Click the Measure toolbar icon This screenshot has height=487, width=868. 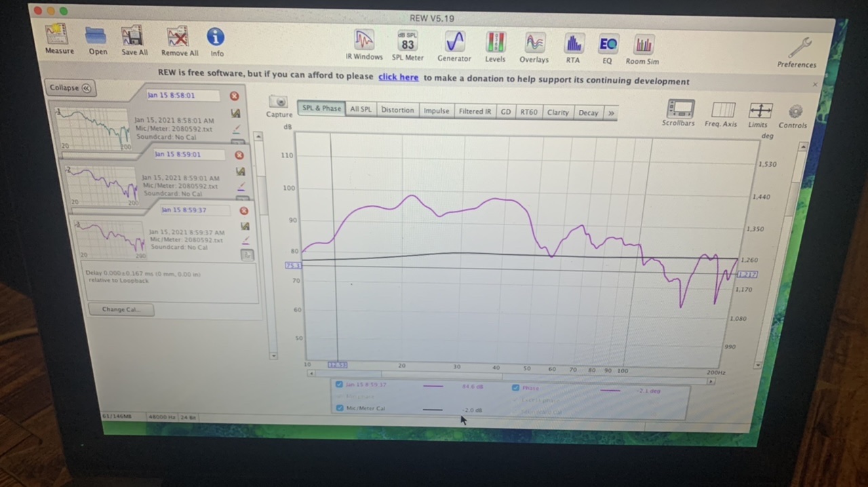[58, 38]
